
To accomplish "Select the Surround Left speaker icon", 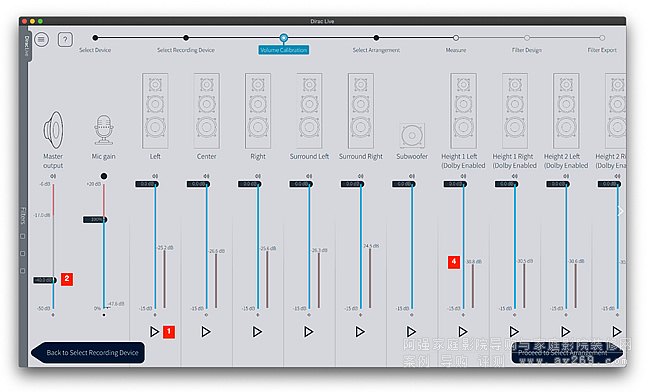I will pos(309,111).
